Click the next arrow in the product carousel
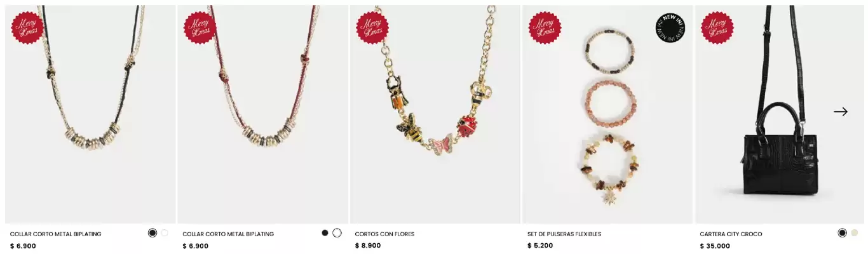Screen dimensions: 868x254 pos(841,112)
